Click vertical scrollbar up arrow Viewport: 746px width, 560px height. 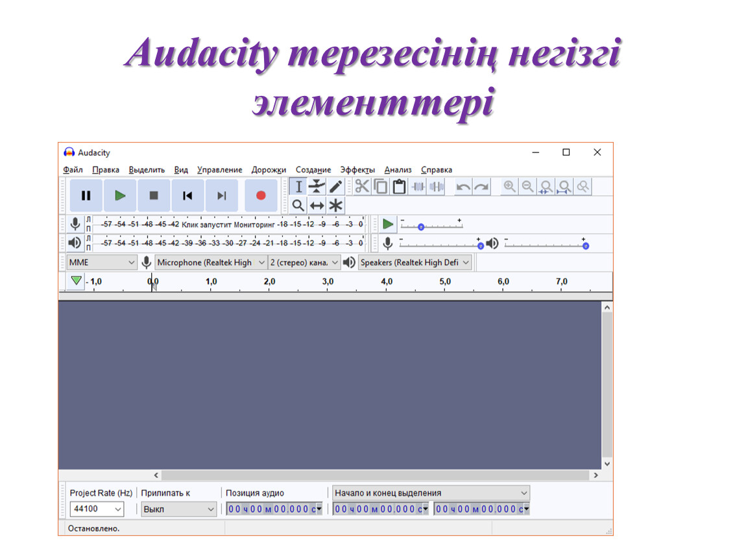(x=607, y=308)
